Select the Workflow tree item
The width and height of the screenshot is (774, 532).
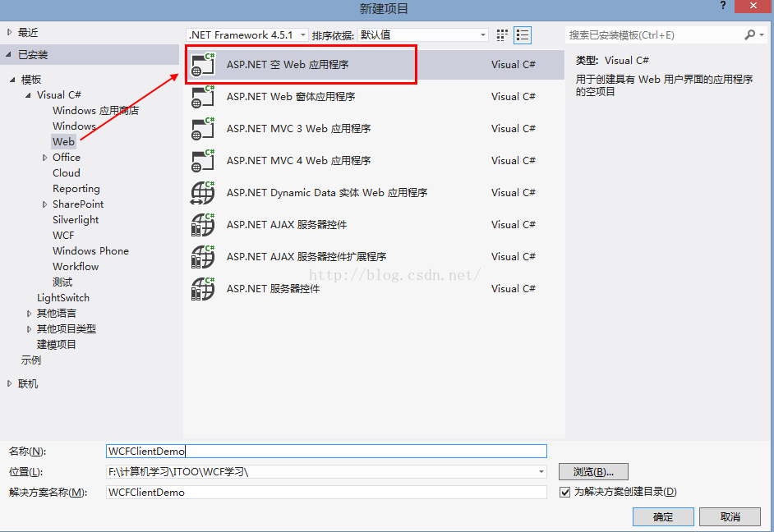76,267
